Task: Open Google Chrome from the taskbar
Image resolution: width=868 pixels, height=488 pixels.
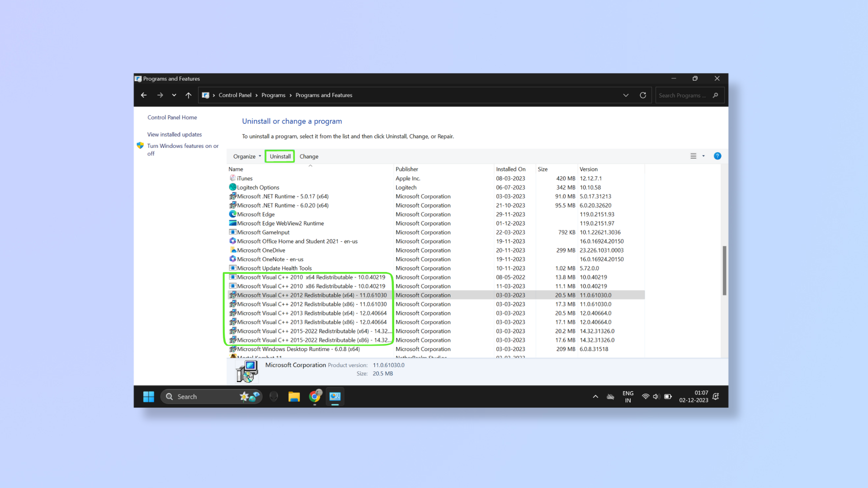Action: pos(315,397)
